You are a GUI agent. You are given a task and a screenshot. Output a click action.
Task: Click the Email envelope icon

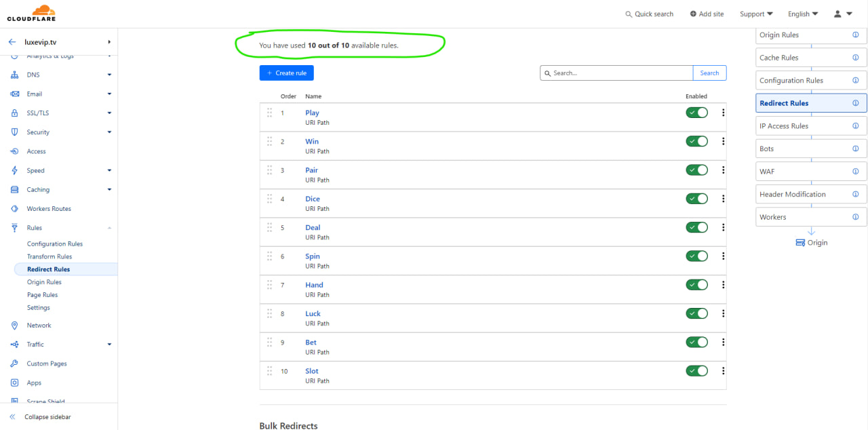pyautogui.click(x=14, y=94)
